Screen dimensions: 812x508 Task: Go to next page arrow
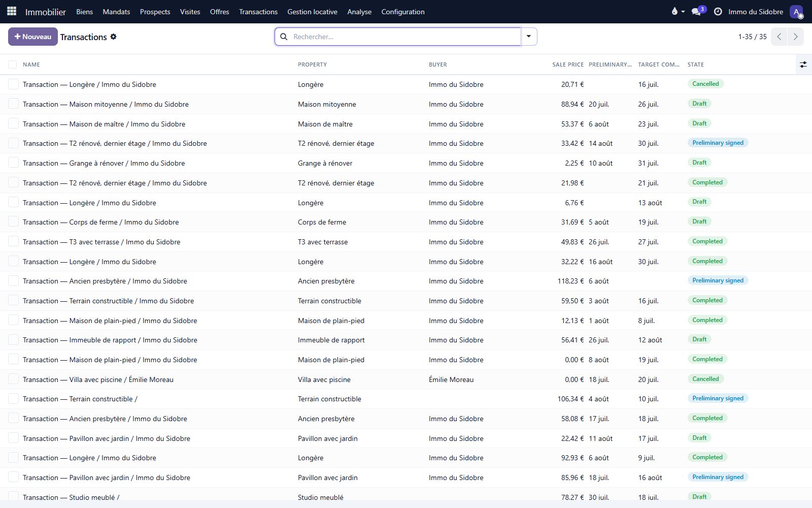[795, 37]
